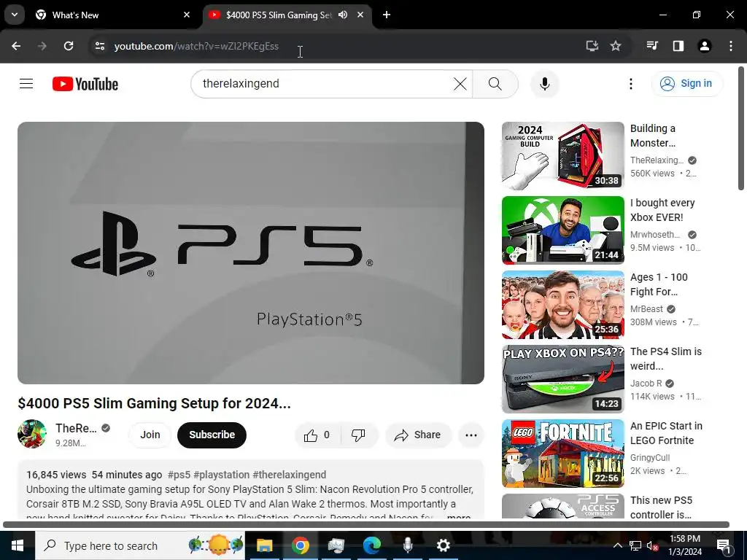Open the tab search dropdown arrow
Screen dimensions: 747x560
(x=15, y=15)
